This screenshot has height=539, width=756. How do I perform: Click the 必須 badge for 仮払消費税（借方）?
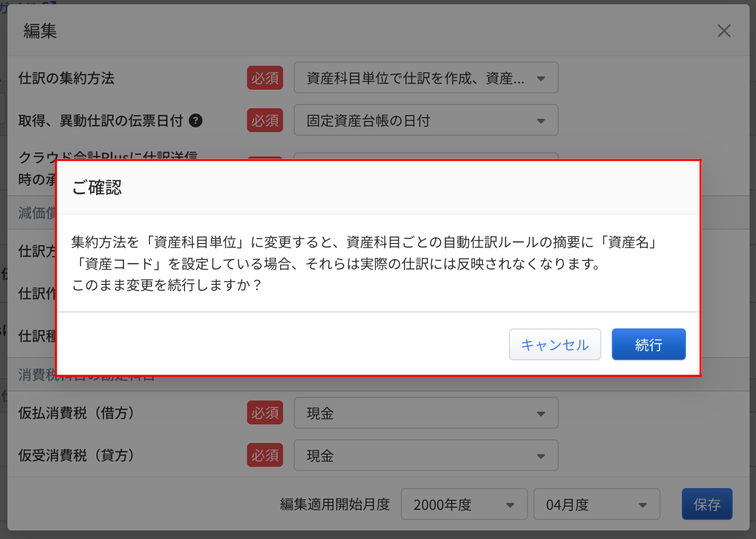click(x=265, y=413)
